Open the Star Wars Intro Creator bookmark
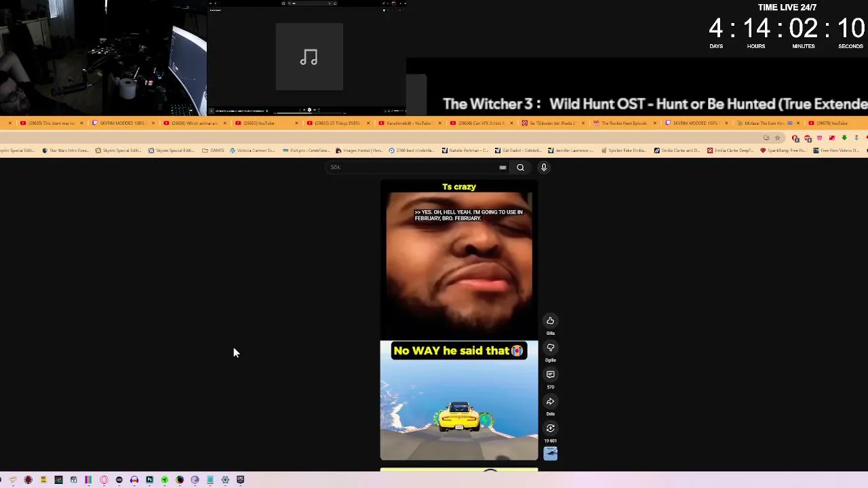 (x=65, y=150)
